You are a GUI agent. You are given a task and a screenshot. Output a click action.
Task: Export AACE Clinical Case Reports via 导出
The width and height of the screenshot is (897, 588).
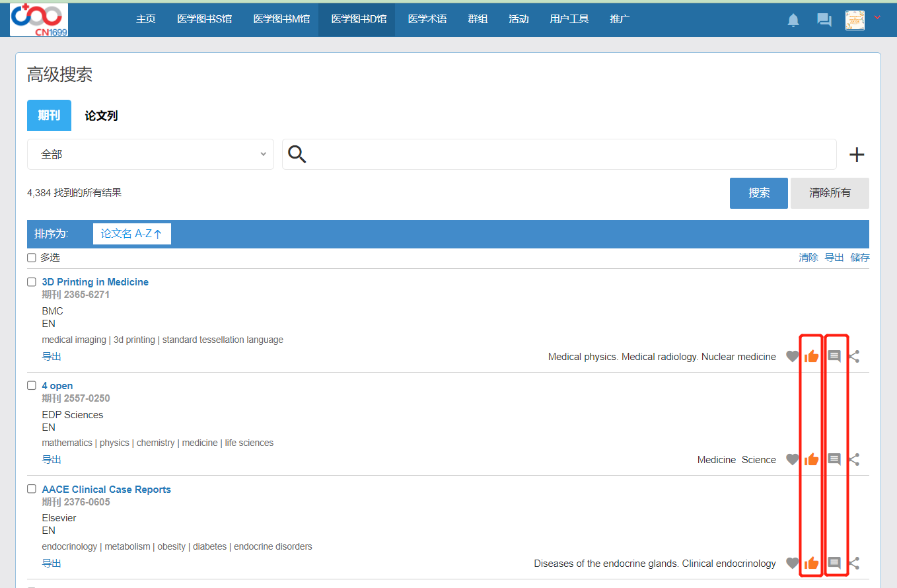click(52, 564)
